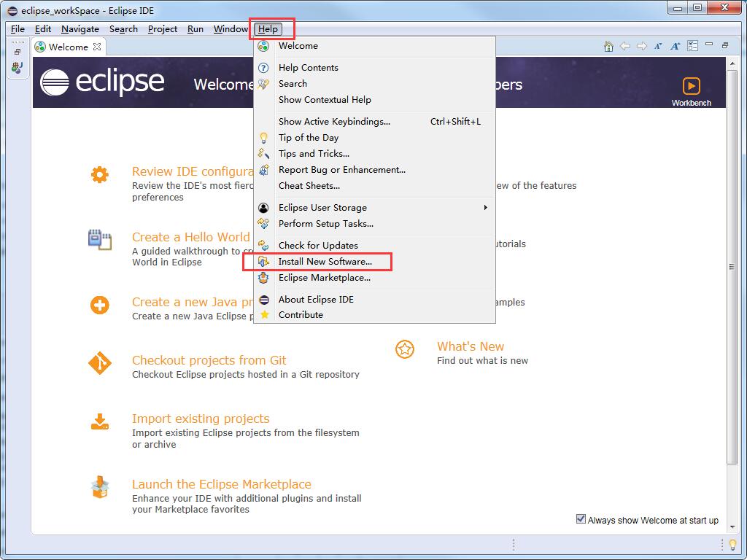The width and height of the screenshot is (747, 560).
Task: Uncheck Always show Welcome at start up
Action: click(x=581, y=518)
